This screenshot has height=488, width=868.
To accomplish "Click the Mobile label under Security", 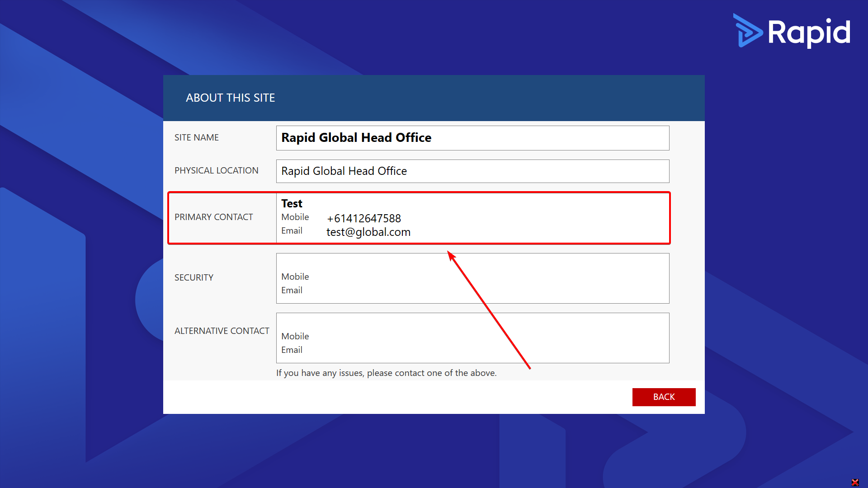I will click(295, 277).
